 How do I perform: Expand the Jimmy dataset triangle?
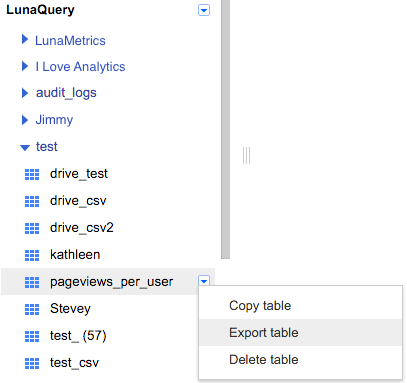pyautogui.click(x=25, y=120)
